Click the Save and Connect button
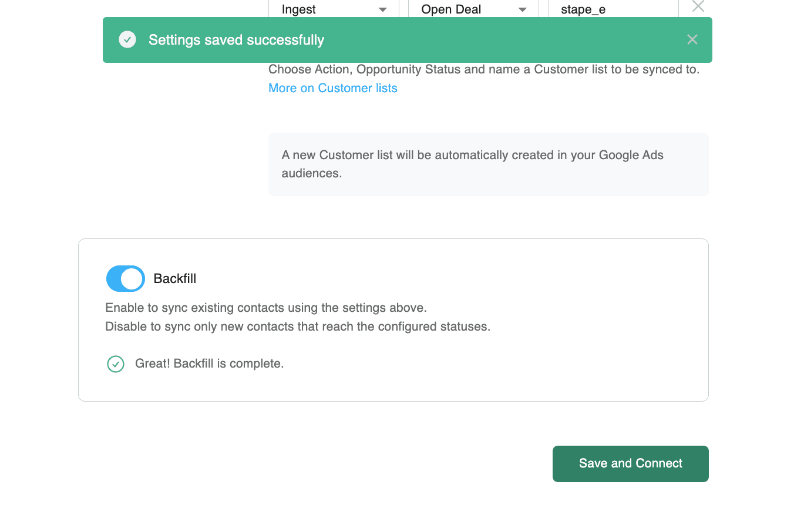 point(631,464)
